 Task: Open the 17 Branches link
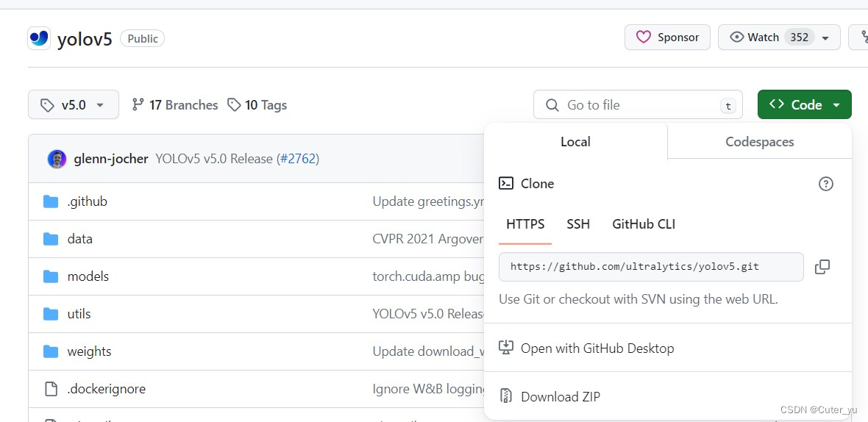(175, 104)
